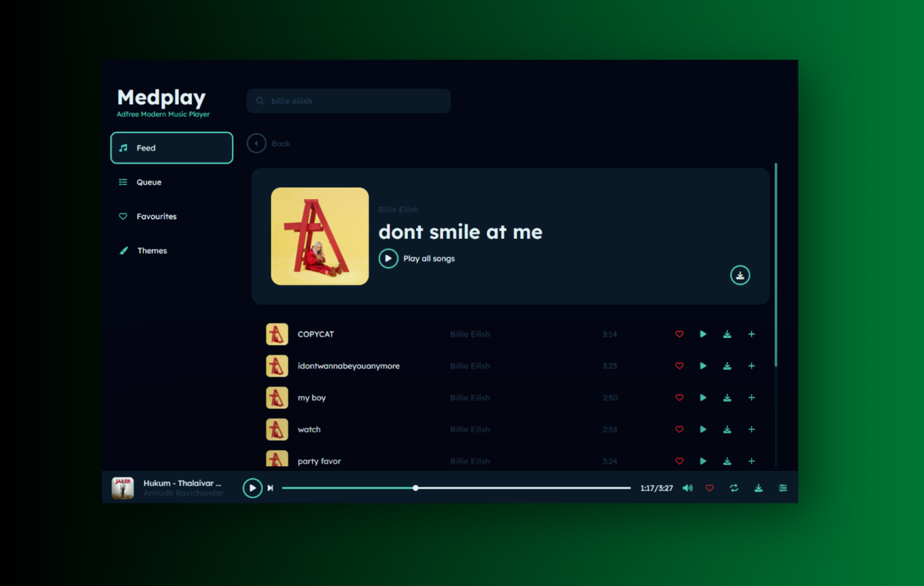Play the COPYCAT track
This screenshot has width=924, height=586.
coord(702,334)
